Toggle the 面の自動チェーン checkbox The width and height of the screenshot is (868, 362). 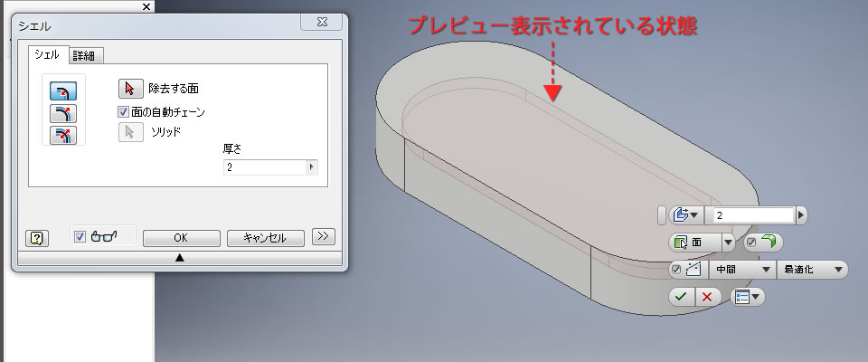pos(123,112)
